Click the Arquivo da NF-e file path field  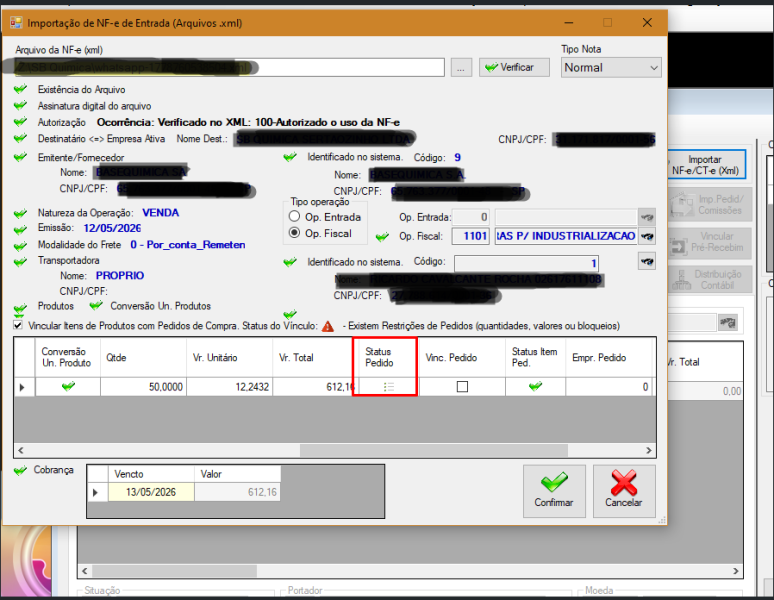[x=229, y=67]
